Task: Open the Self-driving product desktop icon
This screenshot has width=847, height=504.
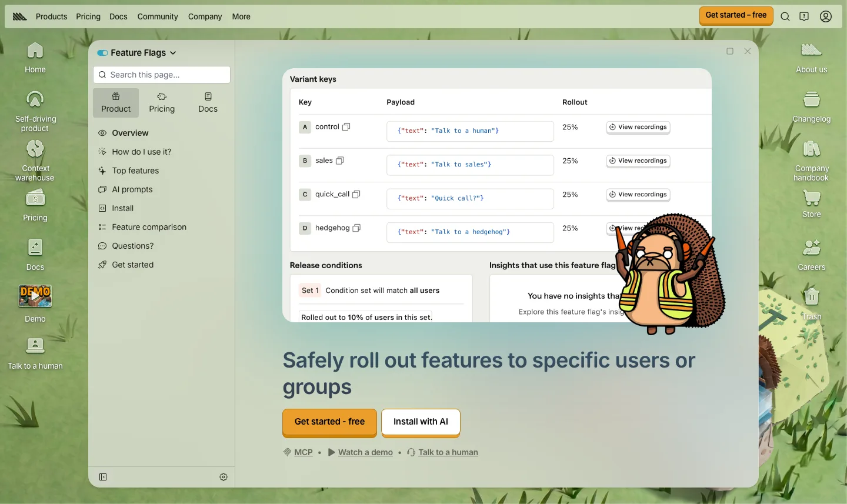Action: tap(35, 111)
